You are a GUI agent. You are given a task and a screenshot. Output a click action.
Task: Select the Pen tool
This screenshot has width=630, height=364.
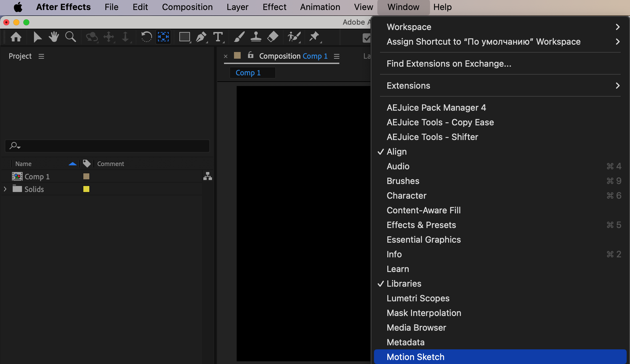[x=202, y=37]
